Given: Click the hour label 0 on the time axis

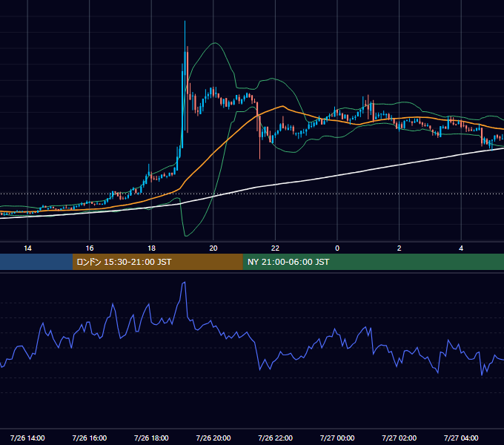Looking at the screenshot, I should coord(337,248).
